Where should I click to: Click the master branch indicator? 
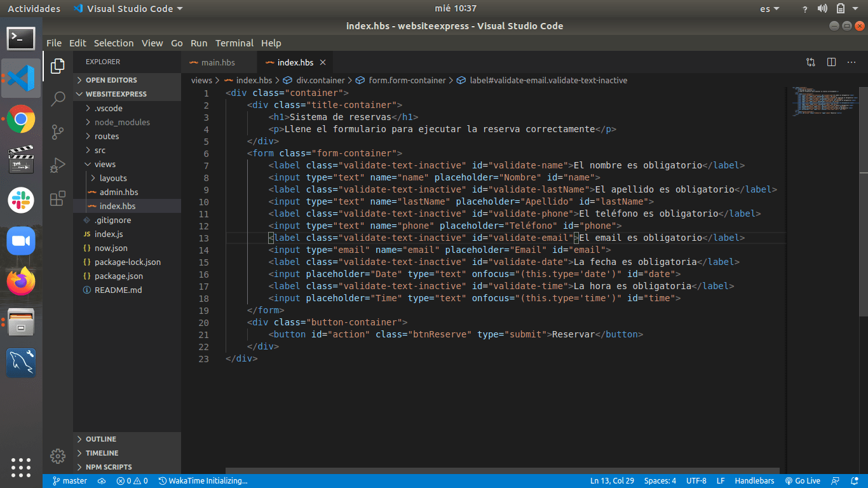tap(70, 481)
